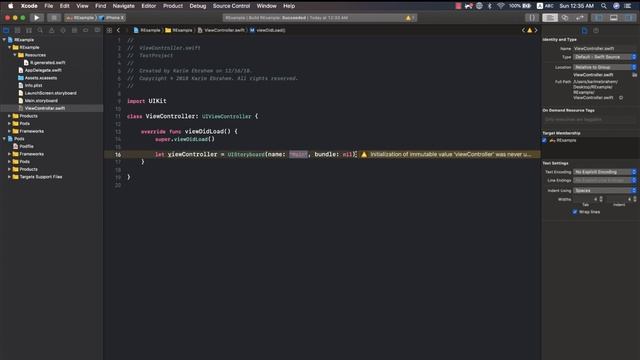Jump to next issue arrow
Viewport: 640px width, 360px height.
pos(536,30)
